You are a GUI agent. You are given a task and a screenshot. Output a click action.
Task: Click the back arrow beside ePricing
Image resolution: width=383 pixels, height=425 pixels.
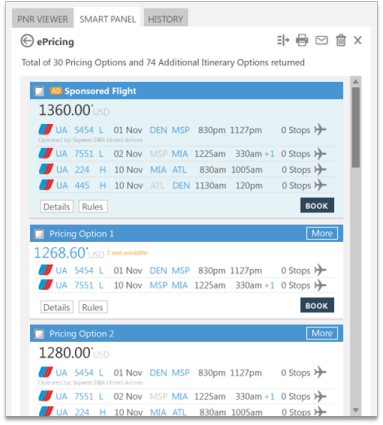click(x=27, y=41)
